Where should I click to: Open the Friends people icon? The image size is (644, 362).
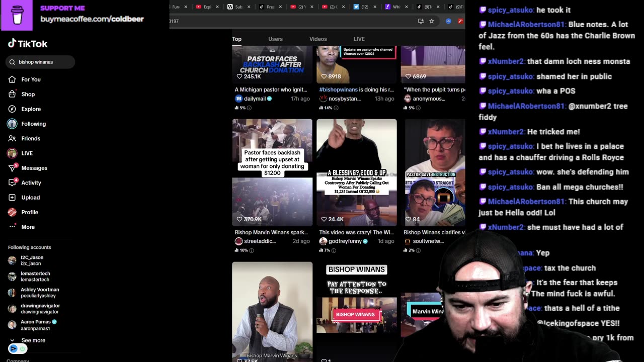12,138
